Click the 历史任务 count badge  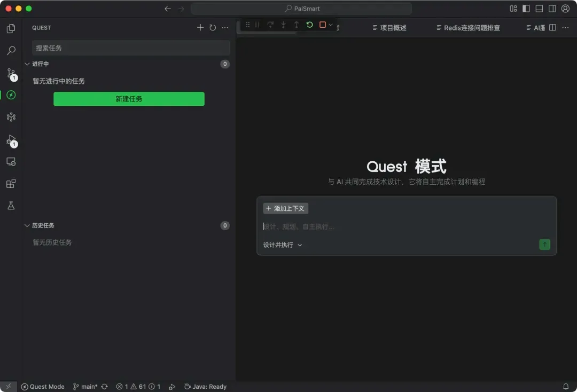(x=225, y=225)
